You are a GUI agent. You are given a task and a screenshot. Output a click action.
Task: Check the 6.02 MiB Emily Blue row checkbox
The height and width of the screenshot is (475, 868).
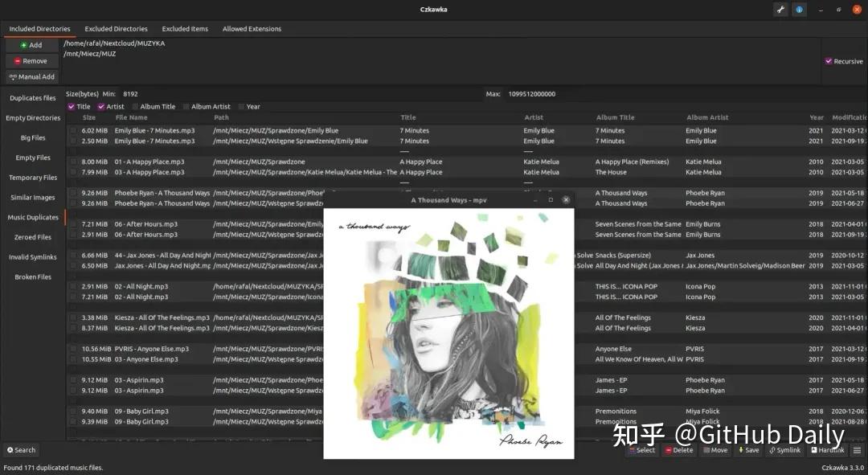click(x=73, y=131)
